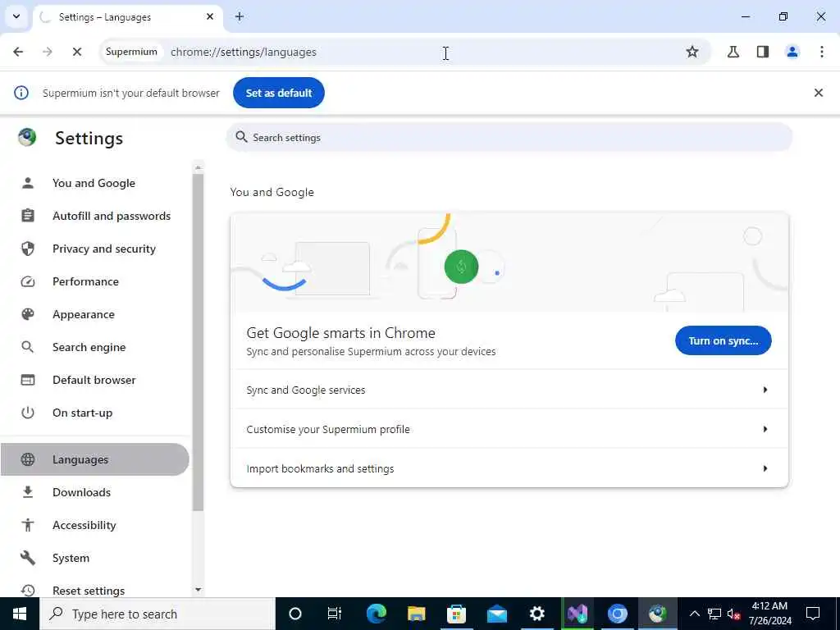This screenshot has width=840, height=630.
Task: Click the sidebar scrollbar down arrow
Action: point(199,590)
